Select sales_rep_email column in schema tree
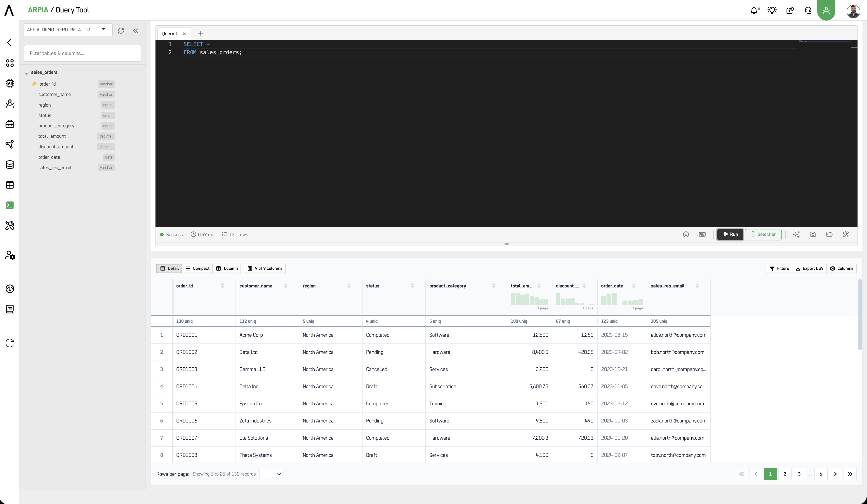 click(x=55, y=168)
